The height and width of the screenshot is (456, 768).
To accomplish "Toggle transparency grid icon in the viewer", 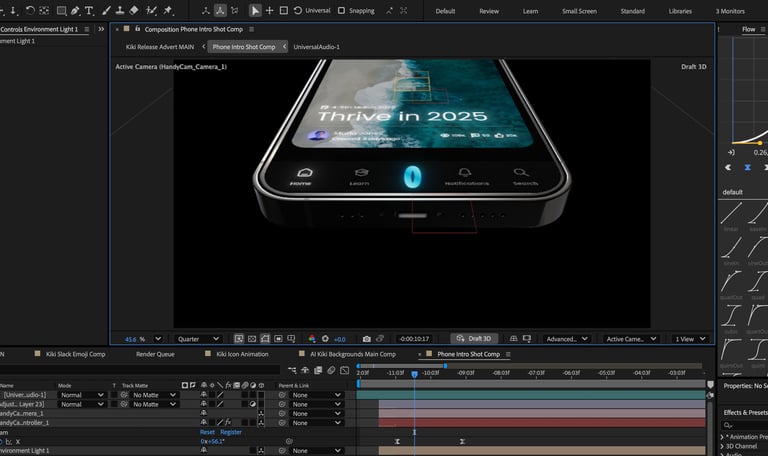I will [252, 338].
